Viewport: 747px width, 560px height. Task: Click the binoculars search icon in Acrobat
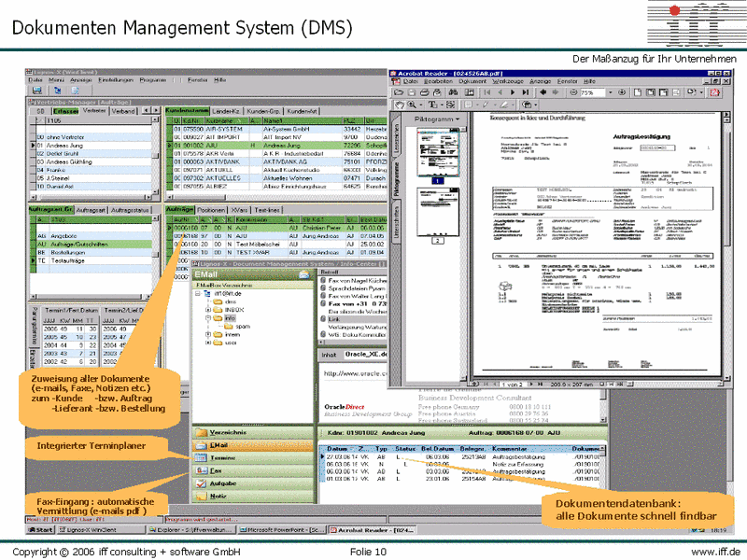point(453,92)
